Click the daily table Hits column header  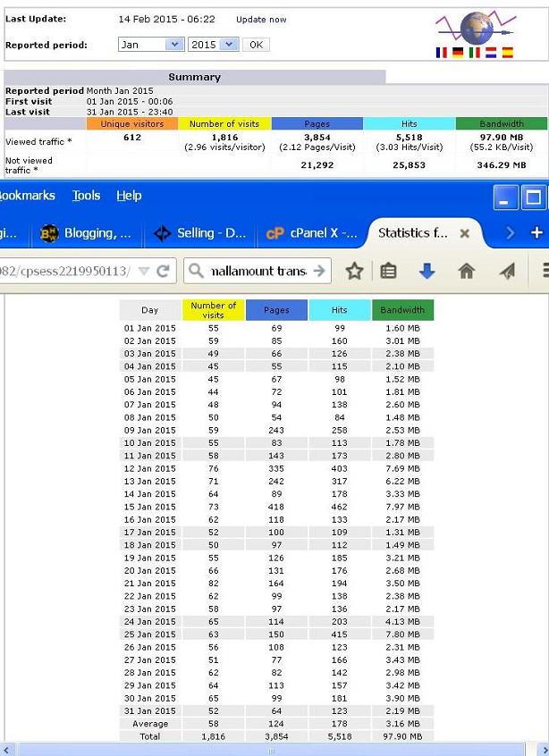coord(340,310)
